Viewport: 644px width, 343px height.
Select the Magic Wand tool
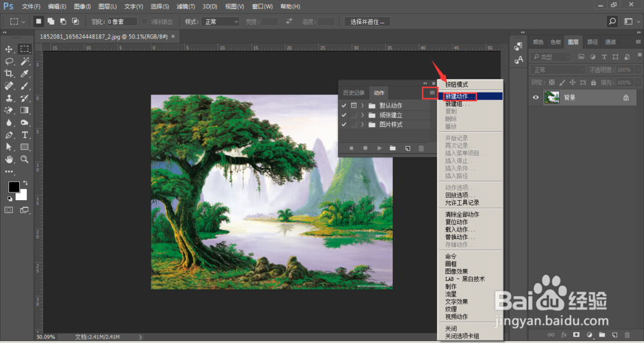(24, 62)
